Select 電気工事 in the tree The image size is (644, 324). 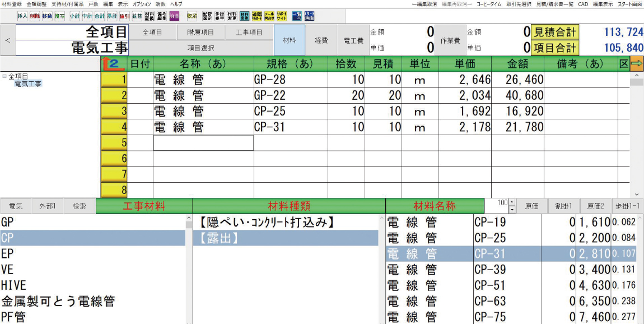(x=28, y=84)
